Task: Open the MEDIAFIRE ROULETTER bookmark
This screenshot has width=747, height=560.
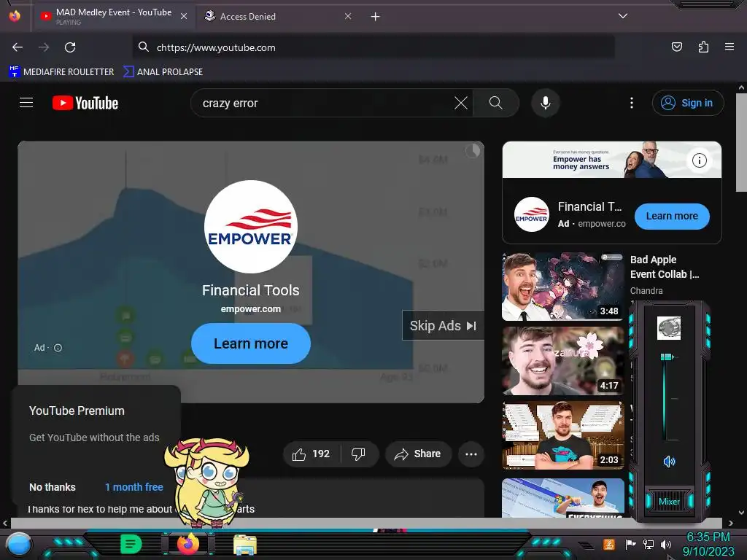Action: point(61,72)
